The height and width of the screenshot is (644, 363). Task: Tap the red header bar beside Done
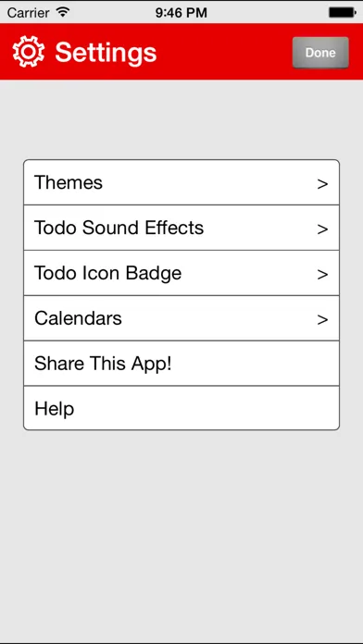[222, 52]
